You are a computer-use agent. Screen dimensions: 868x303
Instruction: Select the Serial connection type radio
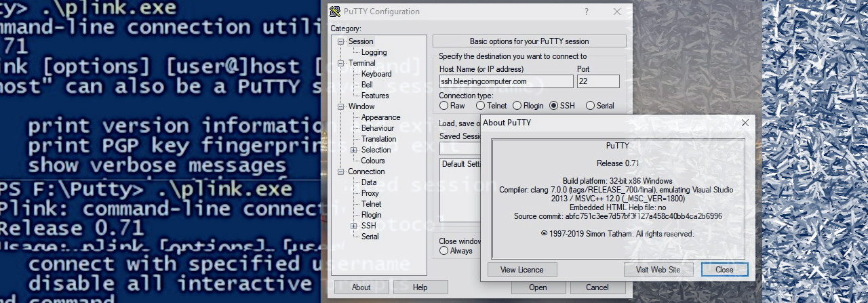point(590,106)
